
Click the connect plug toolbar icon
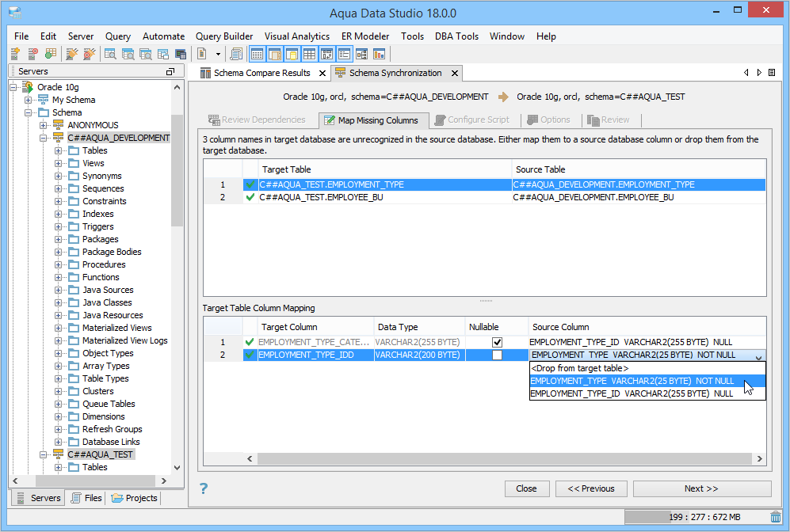[x=71, y=53]
